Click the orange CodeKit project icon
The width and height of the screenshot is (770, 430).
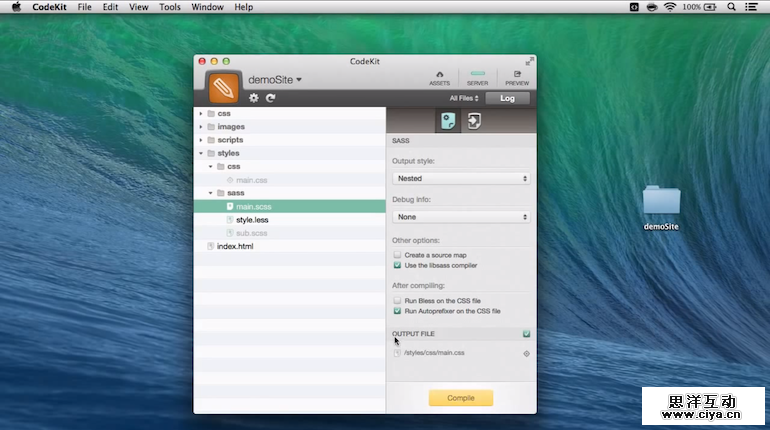click(x=223, y=88)
